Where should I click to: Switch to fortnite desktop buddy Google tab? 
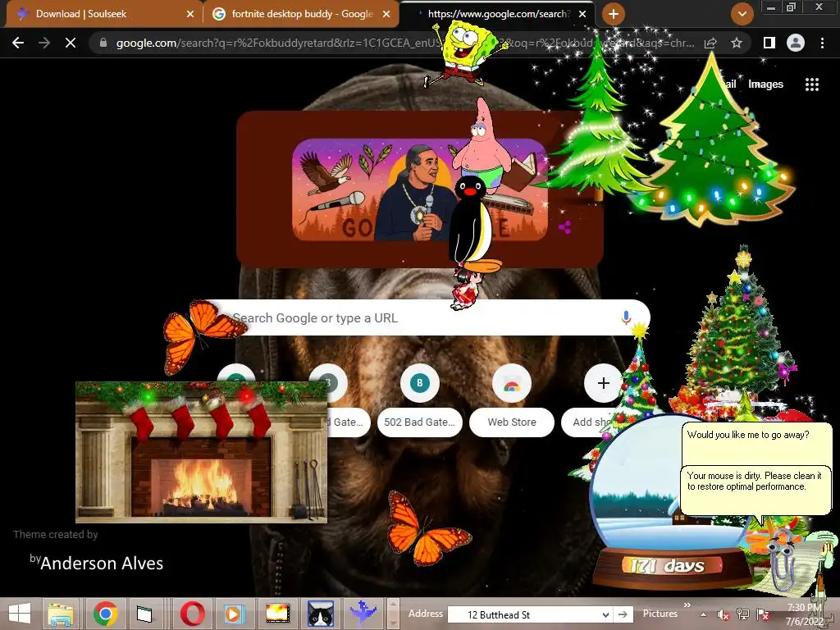[x=302, y=14]
